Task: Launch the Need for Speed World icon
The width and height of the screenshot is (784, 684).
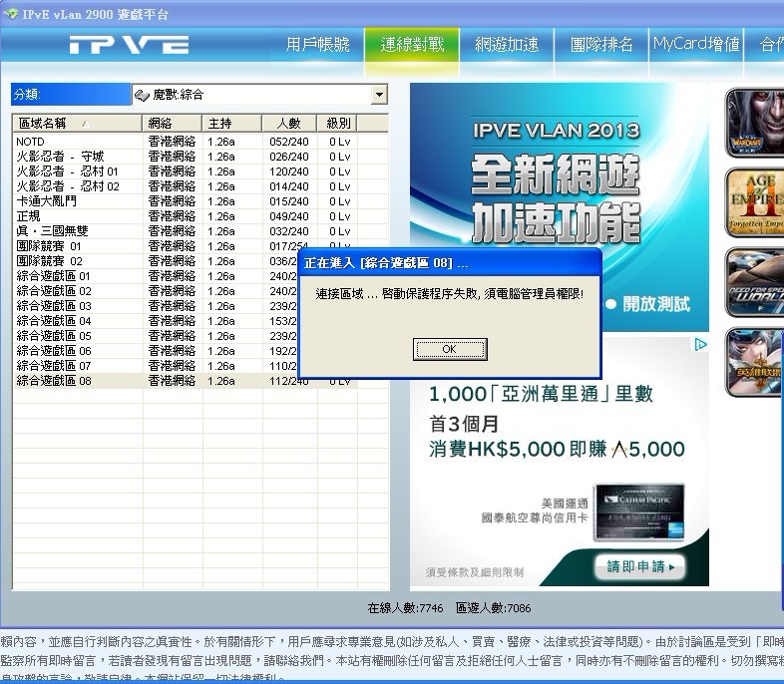Action: 754,282
